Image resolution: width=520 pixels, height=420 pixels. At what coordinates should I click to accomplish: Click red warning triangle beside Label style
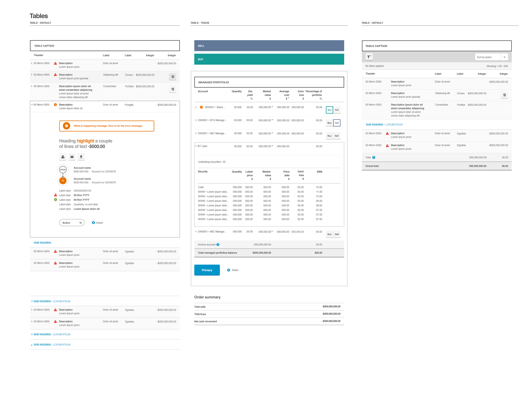(55, 195)
